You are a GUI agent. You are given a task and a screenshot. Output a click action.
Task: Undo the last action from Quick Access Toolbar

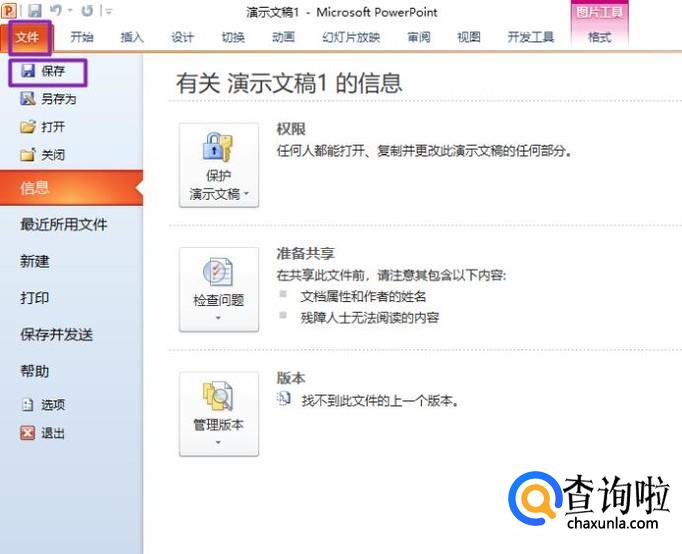click(x=56, y=10)
